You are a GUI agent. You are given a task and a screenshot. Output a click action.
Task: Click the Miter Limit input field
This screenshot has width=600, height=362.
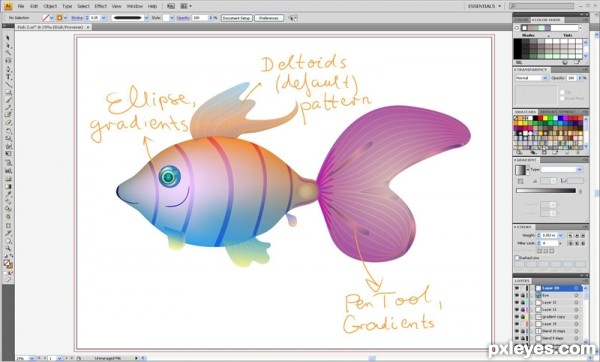tap(550, 243)
